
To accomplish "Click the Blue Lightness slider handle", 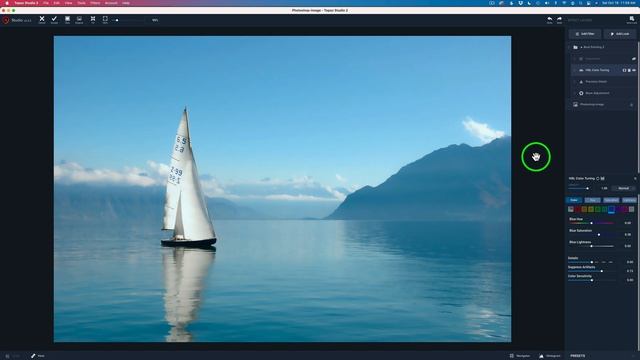I will 591,246.
